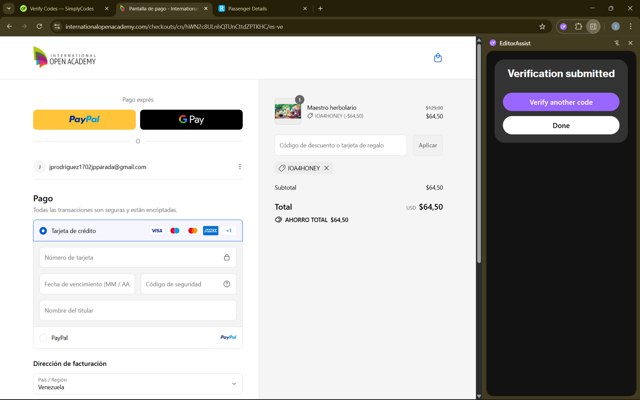Switch to Passenger Details tab
The width and height of the screenshot is (640, 400).
[x=262, y=8]
